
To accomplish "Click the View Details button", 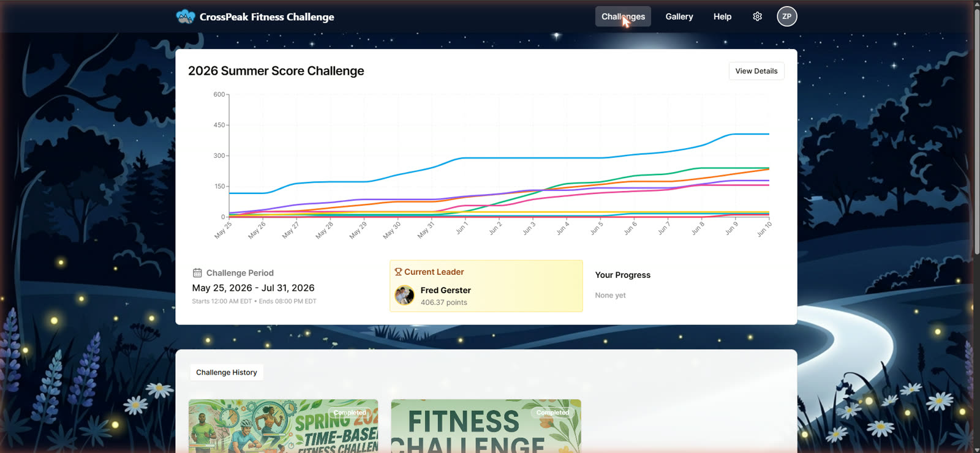I will [756, 71].
